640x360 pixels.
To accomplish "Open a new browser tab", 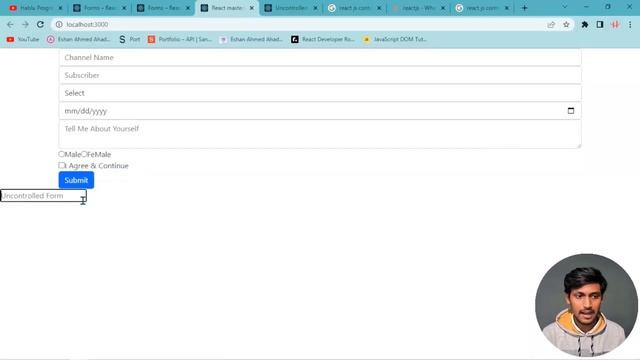I will point(524,8).
